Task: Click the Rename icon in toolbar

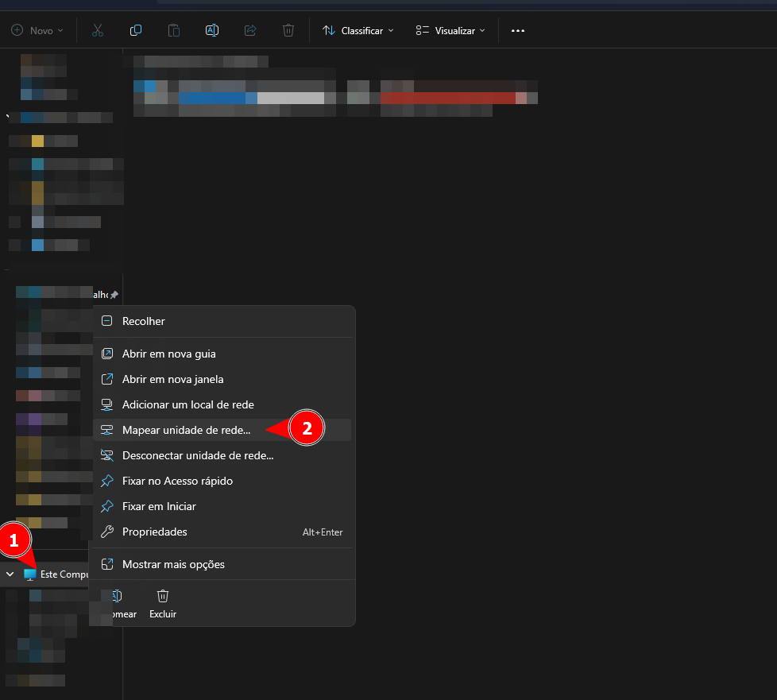Action: point(212,30)
